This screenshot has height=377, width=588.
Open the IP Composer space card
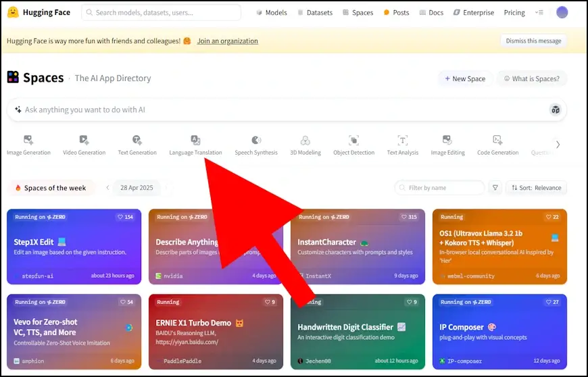tap(499, 332)
